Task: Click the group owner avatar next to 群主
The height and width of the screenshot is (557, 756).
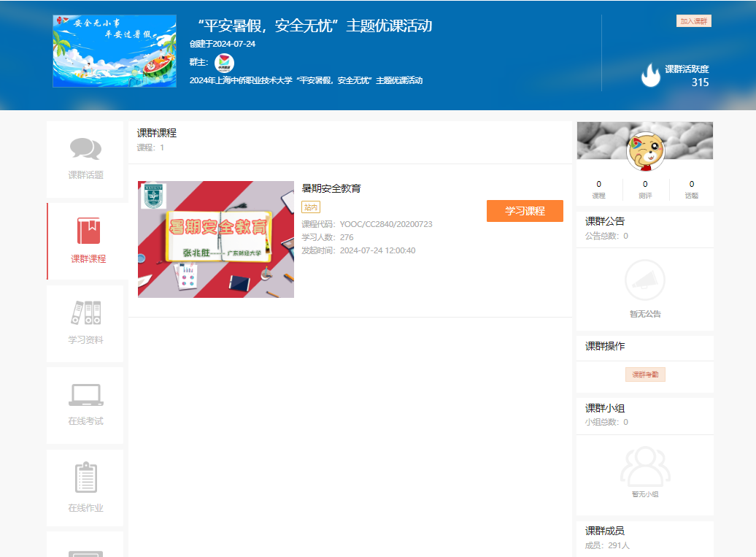Action: (x=224, y=63)
